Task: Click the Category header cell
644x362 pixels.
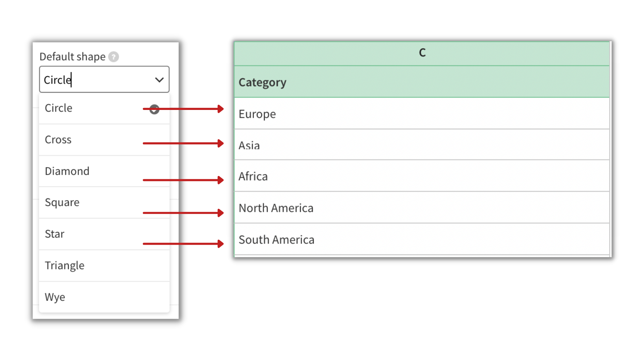Action: pyautogui.click(x=422, y=82)
